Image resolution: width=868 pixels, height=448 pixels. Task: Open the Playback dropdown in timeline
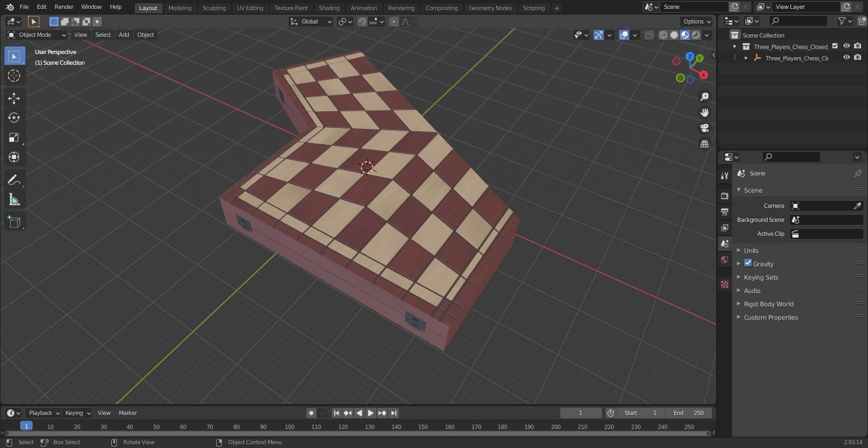43,413
